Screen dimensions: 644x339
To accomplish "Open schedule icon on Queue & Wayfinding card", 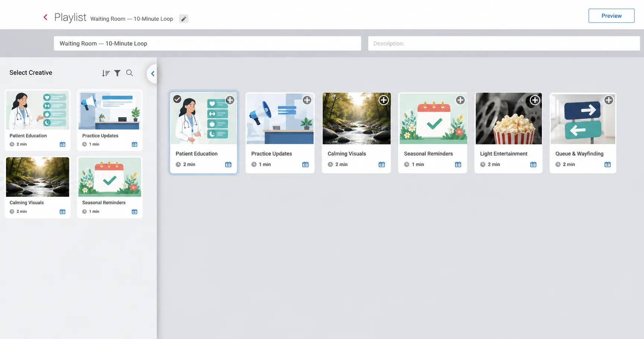I will click(607, 164).
